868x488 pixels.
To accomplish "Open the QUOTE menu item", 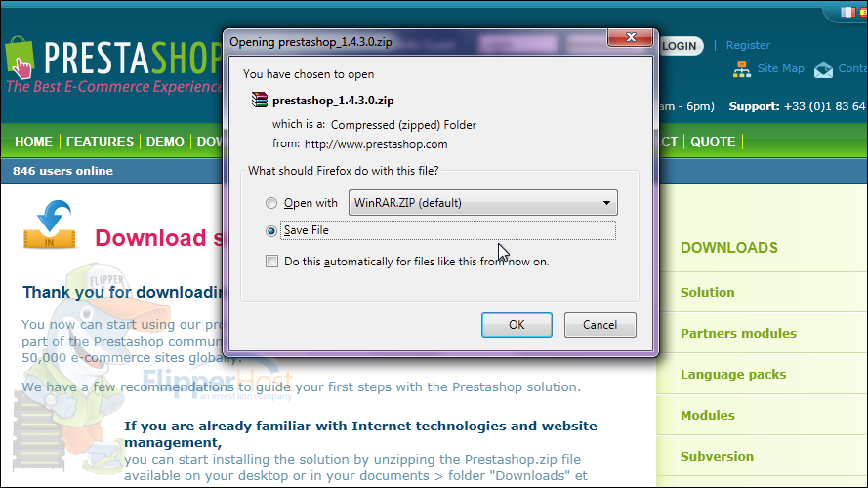I will (713, 142).
